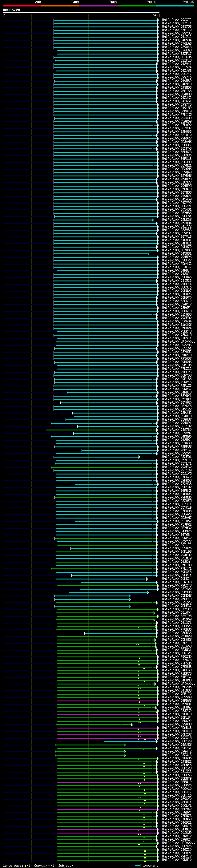197x868 pixels.
Task: Select UniRef100_B9T852 label
Action: click(x=177, y=521)
